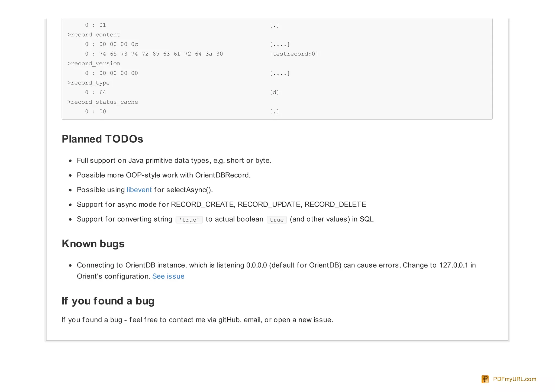Click the PDFmyURL logo icon

coord(485,379)
